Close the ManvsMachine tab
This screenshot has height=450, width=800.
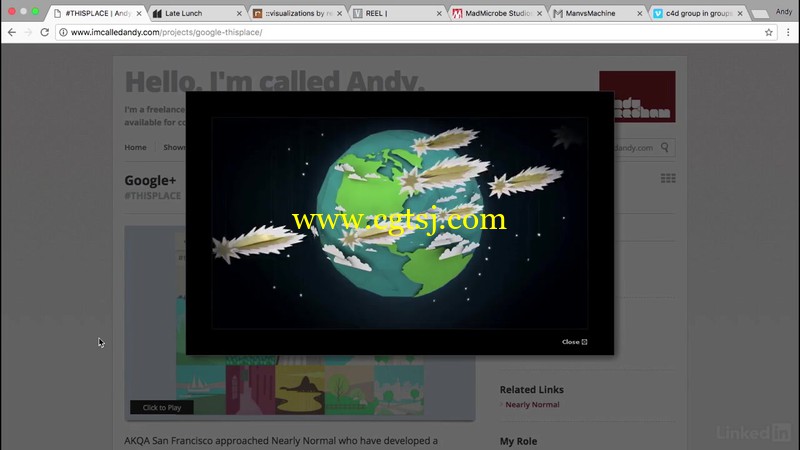[x=640, y=13]
